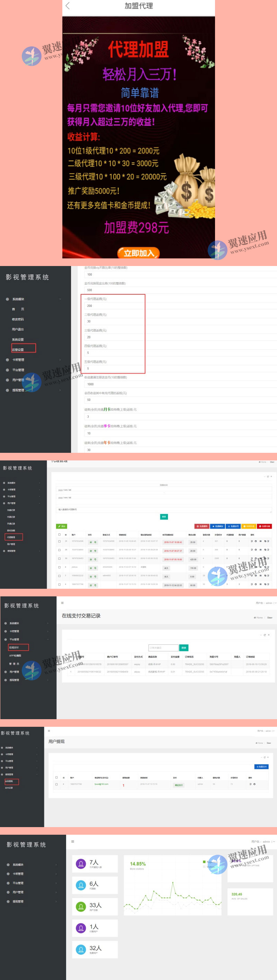Click the hamburger icon above 用户提现 heading
The height and width of the screenshot is (980, 277).
point(49,731)
